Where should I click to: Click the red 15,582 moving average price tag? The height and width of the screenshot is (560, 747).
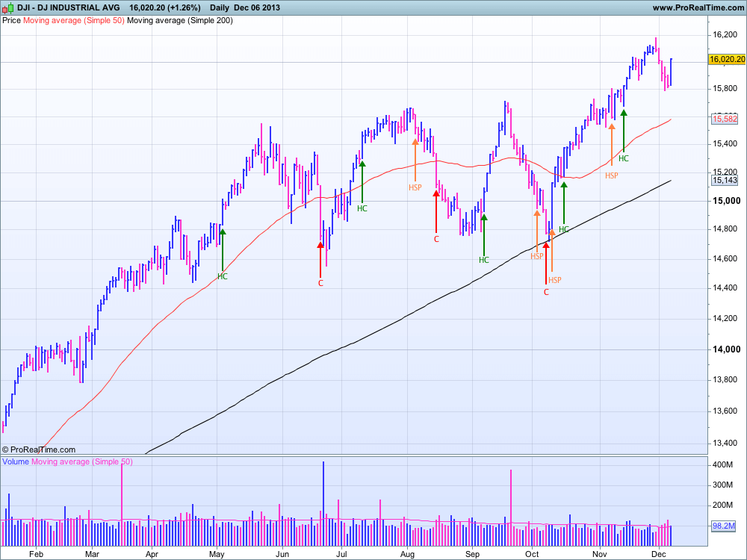tap(725, 119)
